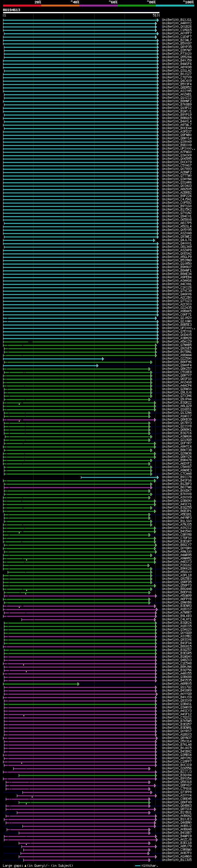Select hit label UniRef100_Q8YN37

(x=177, y=738)
